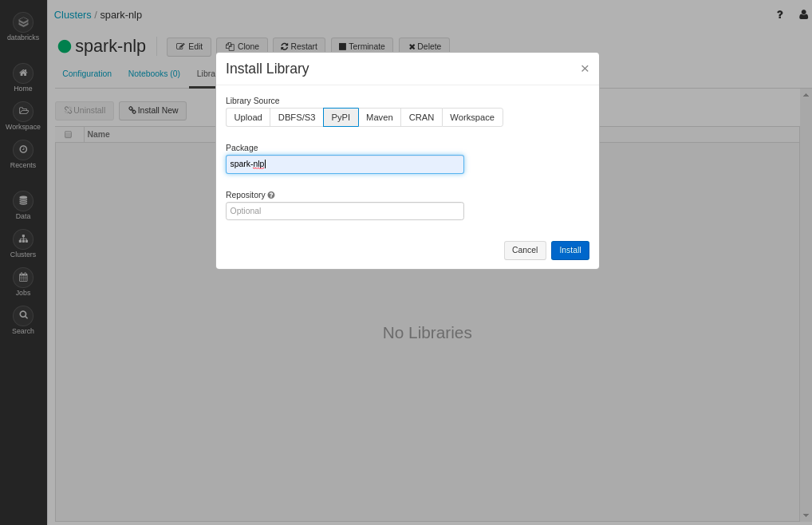Click the scrollbar up arrow
The height and width of the screenshot is (525, 812).
806,95
